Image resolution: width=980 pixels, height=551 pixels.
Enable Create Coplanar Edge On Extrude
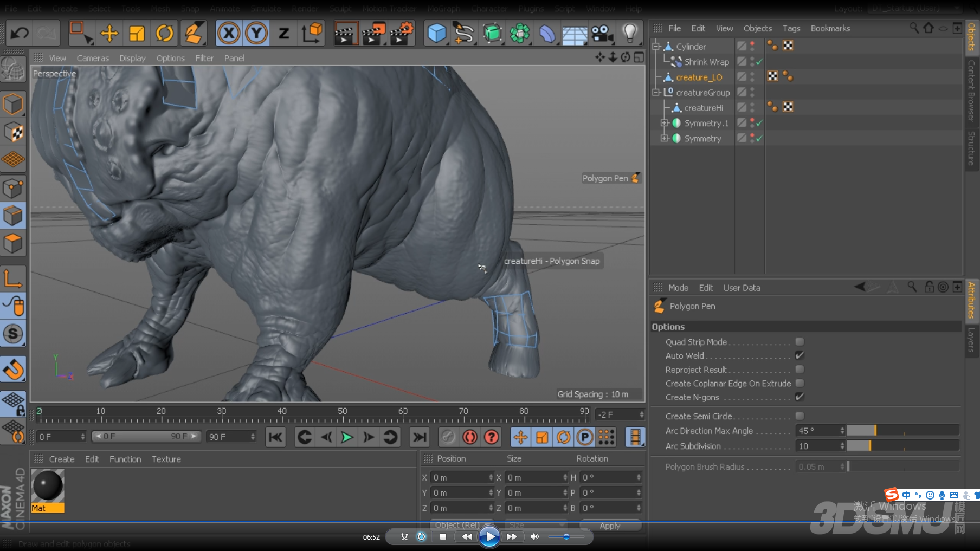click(800, 383)
